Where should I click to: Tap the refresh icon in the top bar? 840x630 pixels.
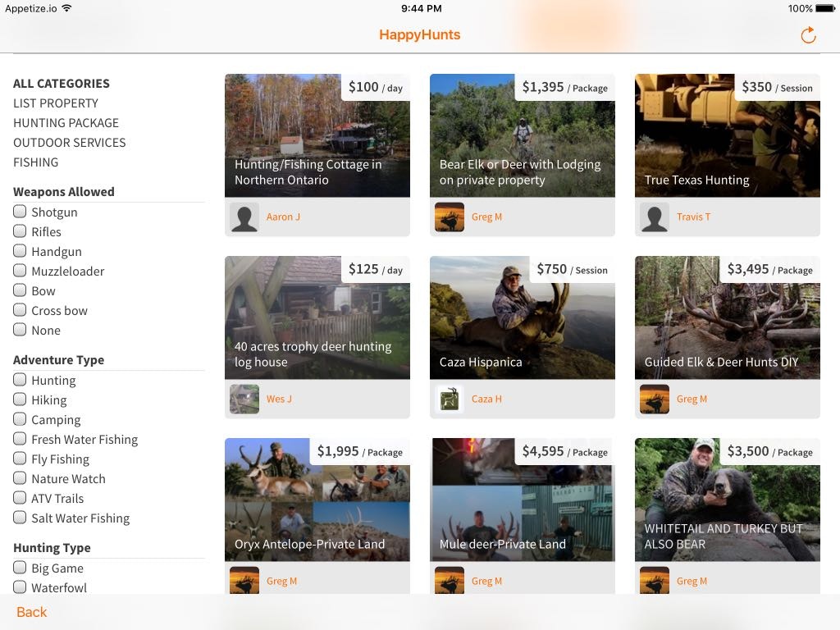tap(807, 35)
